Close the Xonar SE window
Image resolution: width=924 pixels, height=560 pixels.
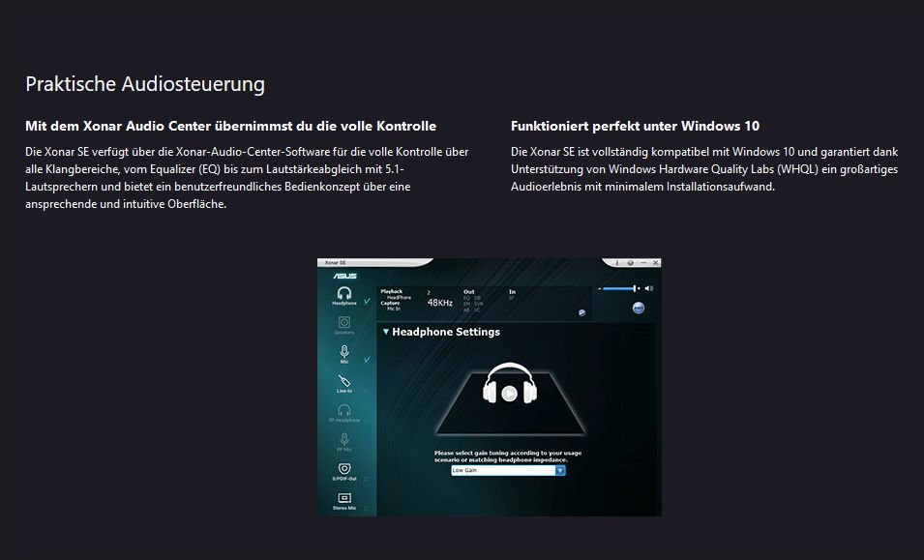coord(656,263)
